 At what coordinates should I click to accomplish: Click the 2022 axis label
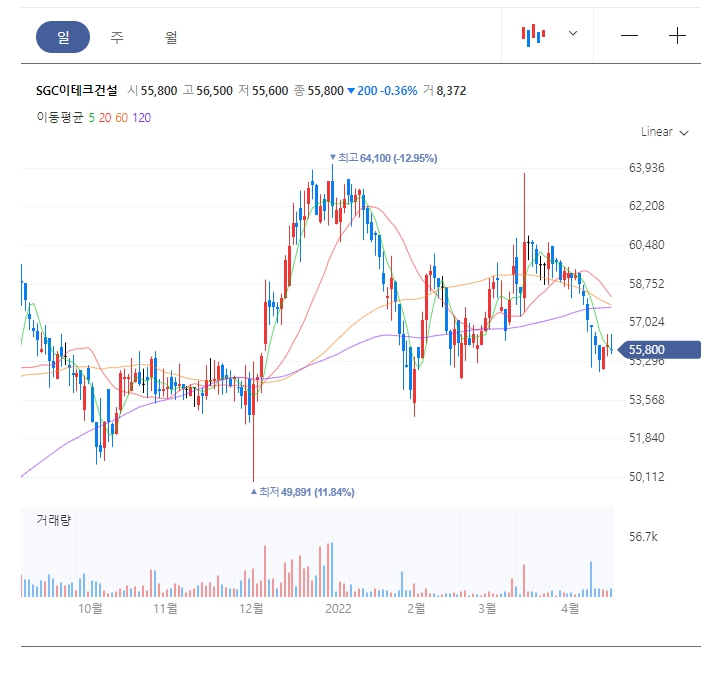click(338, 608)
